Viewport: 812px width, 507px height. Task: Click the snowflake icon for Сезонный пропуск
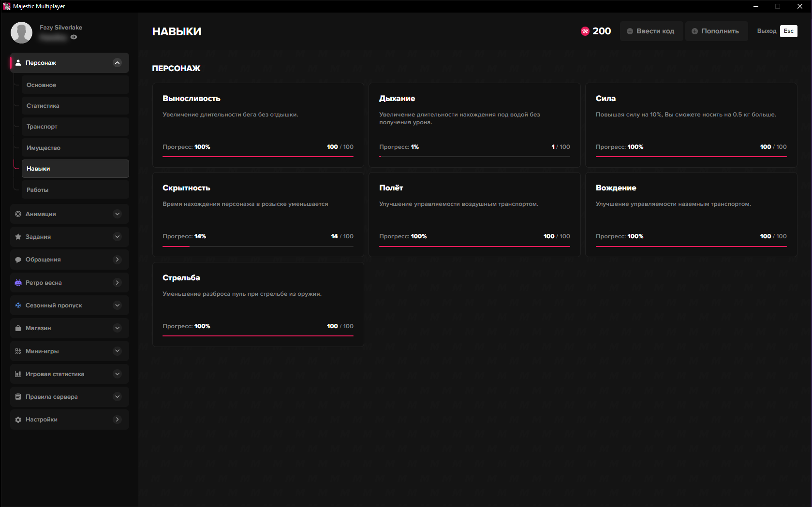(18, 305)
